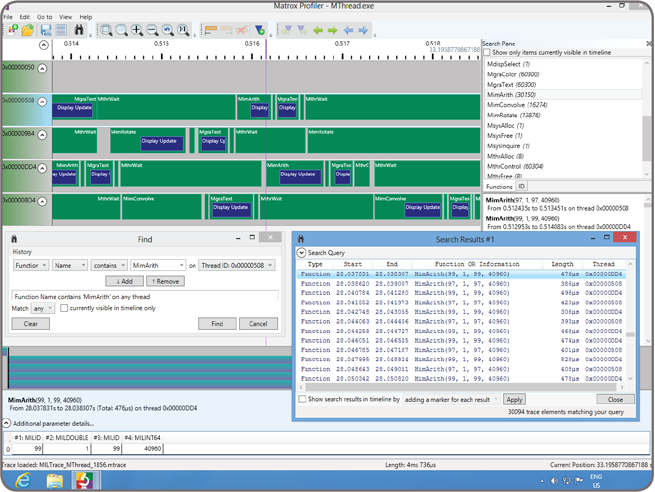Screen dimensions: 655x492
Task: Check Show search results in timeline by
Action: (302, 399)
